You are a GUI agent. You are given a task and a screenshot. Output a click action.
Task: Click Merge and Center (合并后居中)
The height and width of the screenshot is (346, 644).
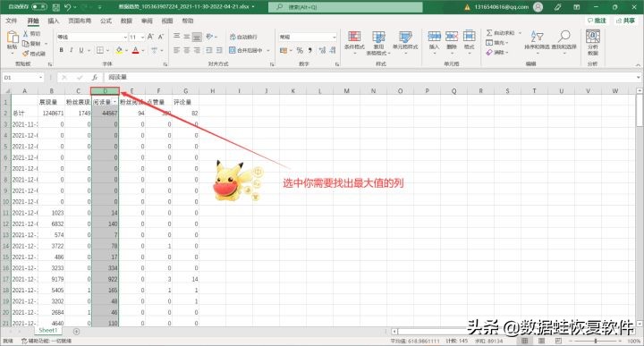coord(246,50)
